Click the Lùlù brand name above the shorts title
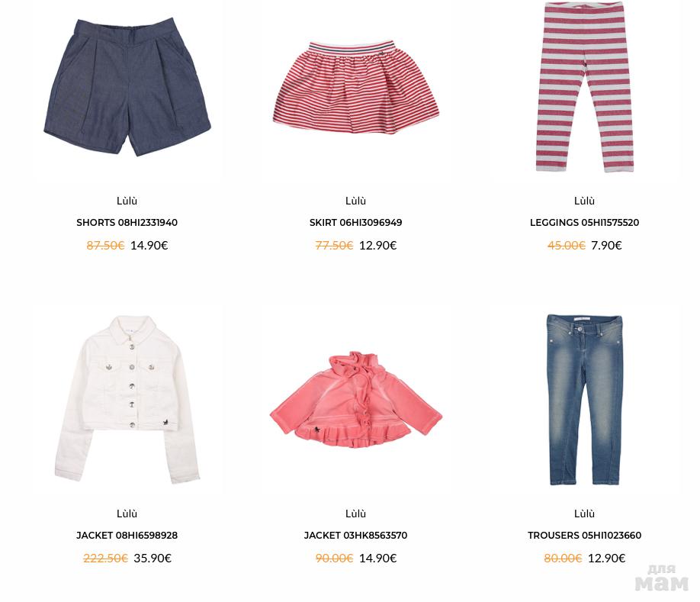Screen dimensions: 700x602 127,201
